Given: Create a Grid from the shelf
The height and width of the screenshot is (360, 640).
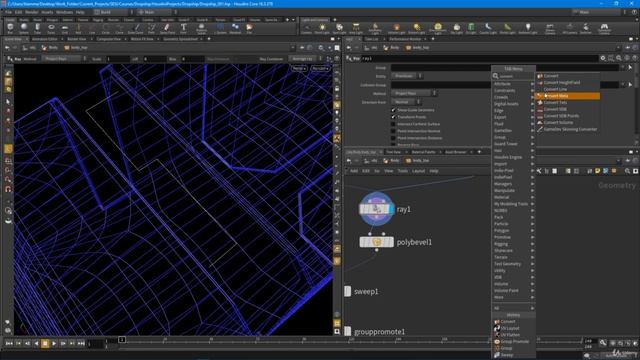Looking at the screenshot, I should pos(64,29).
